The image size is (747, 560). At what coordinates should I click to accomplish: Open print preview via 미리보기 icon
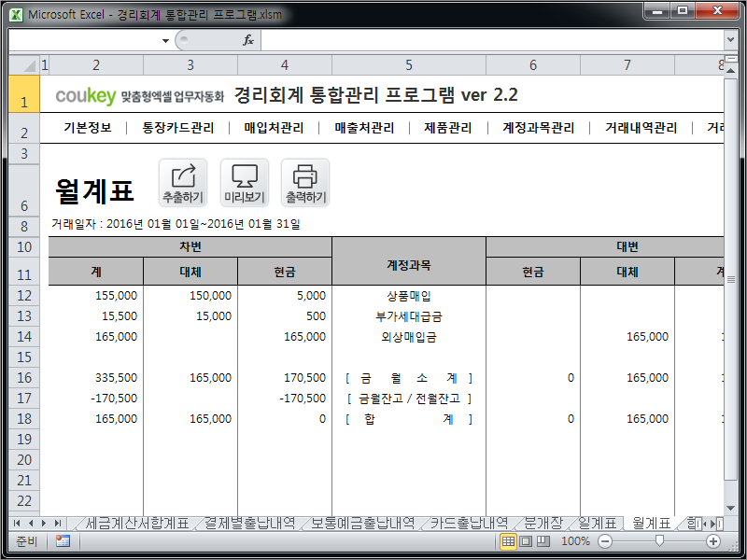click(243, 181)
